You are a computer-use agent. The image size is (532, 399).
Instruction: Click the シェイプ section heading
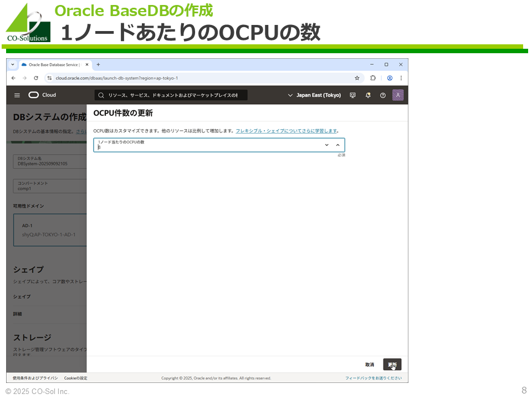[28, 270]
